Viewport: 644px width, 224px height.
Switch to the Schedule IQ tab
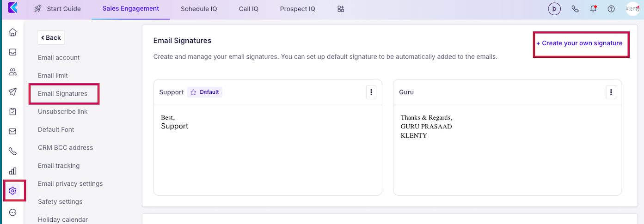click(199, 9)
